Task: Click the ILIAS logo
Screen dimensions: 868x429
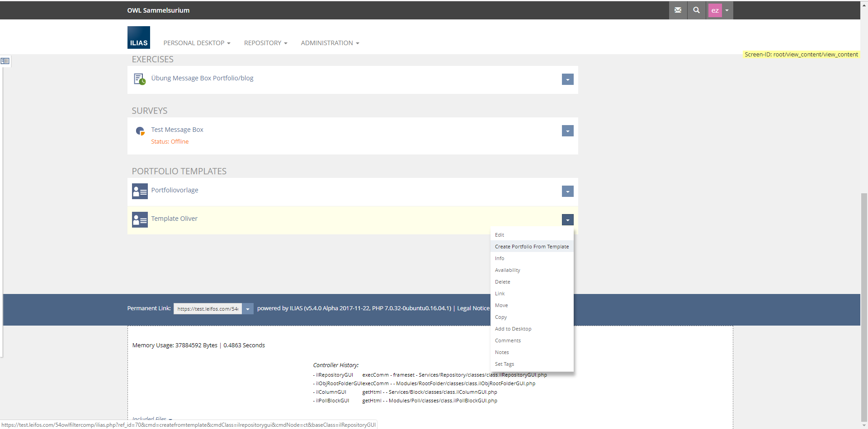Action: pos(138,37)
